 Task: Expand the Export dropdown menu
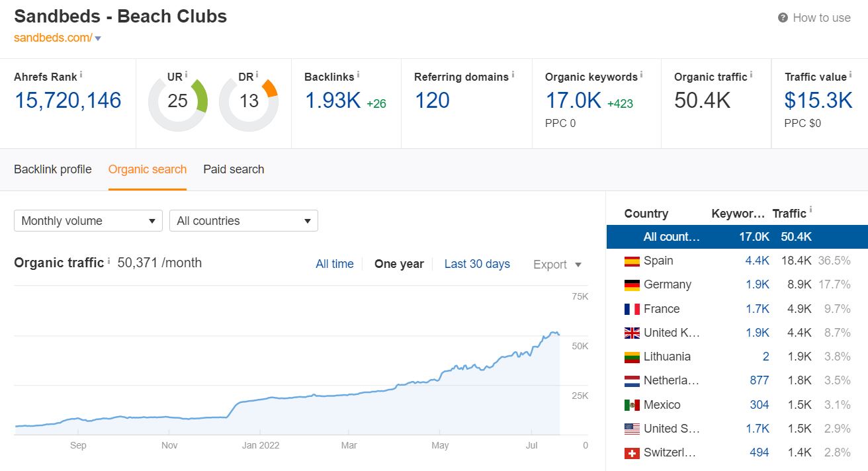558,265
